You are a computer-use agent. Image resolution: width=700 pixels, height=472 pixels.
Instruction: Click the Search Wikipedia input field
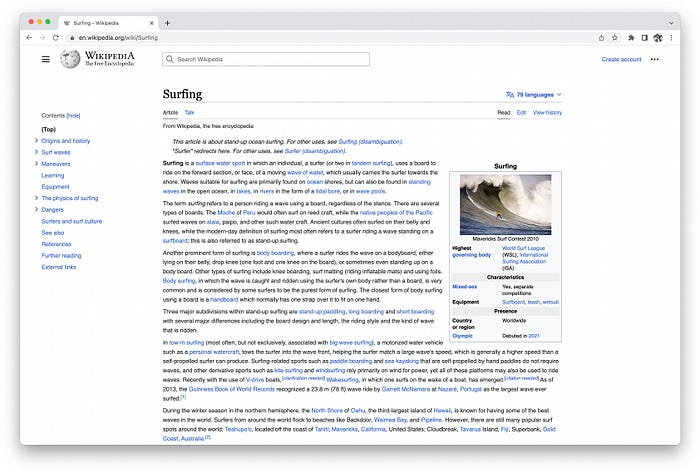[x=266, y=59]
